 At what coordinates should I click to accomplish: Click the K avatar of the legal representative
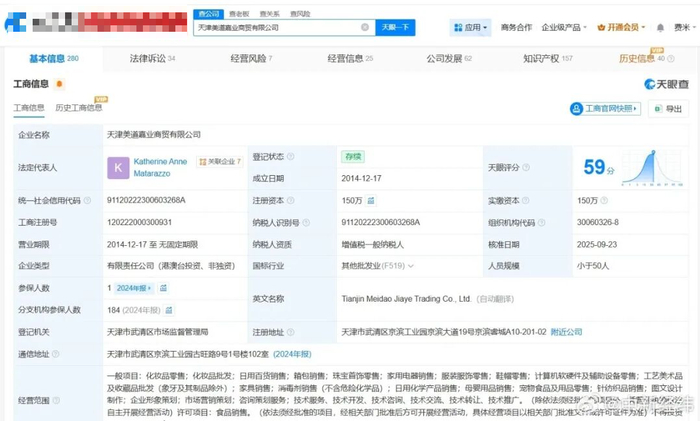point(118,167)
